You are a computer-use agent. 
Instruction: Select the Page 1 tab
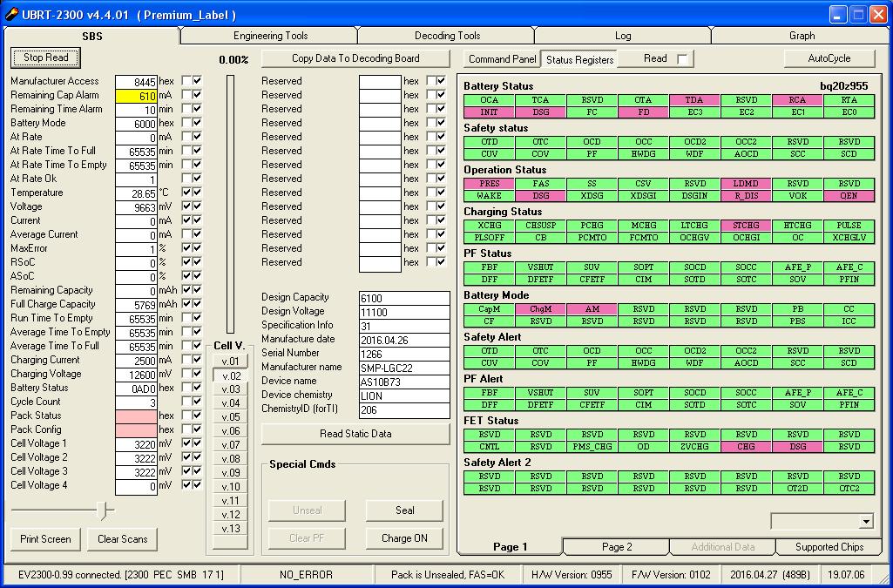pyautogui.click(x=510, y=547)
